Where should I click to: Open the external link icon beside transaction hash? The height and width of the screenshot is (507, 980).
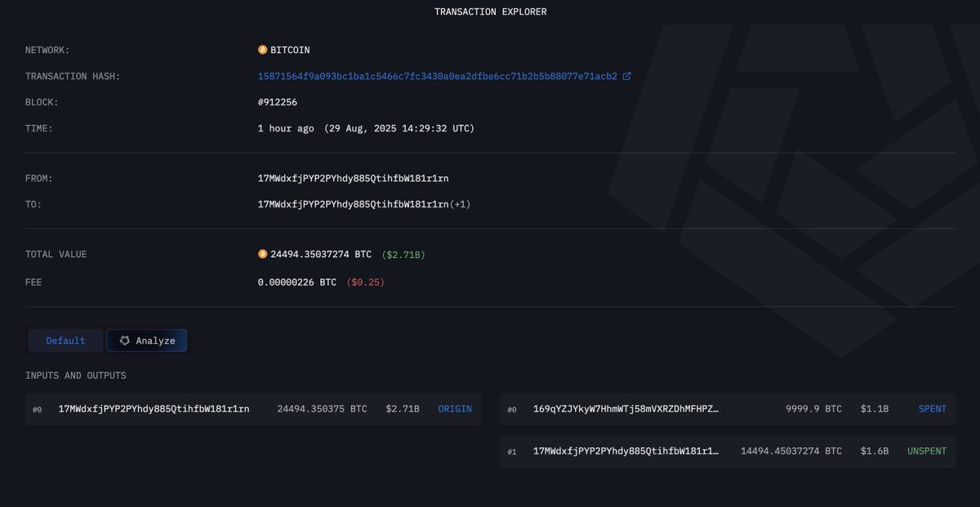tap(626, 77)
